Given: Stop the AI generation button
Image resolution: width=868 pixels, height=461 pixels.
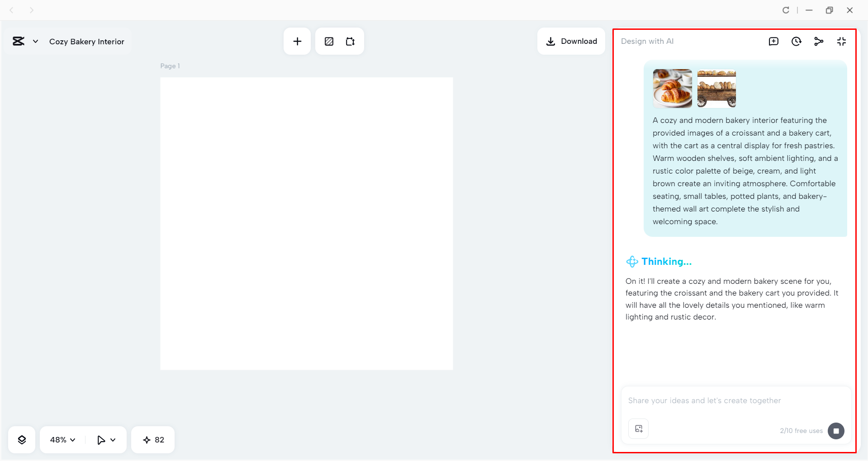Looking at the screenshot, I should (x=836, y=431).
